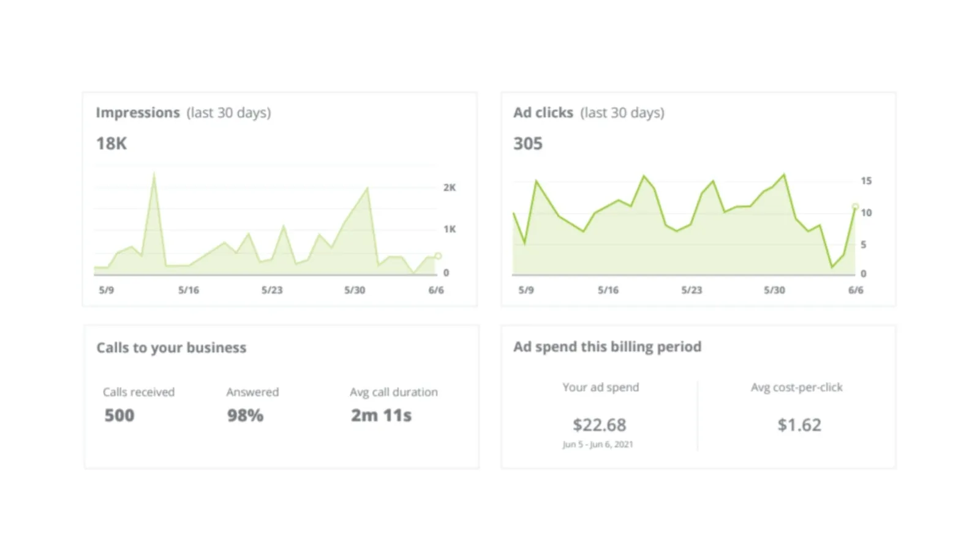Click the 15 y-axis label on Ad clicks

(866, 181)
